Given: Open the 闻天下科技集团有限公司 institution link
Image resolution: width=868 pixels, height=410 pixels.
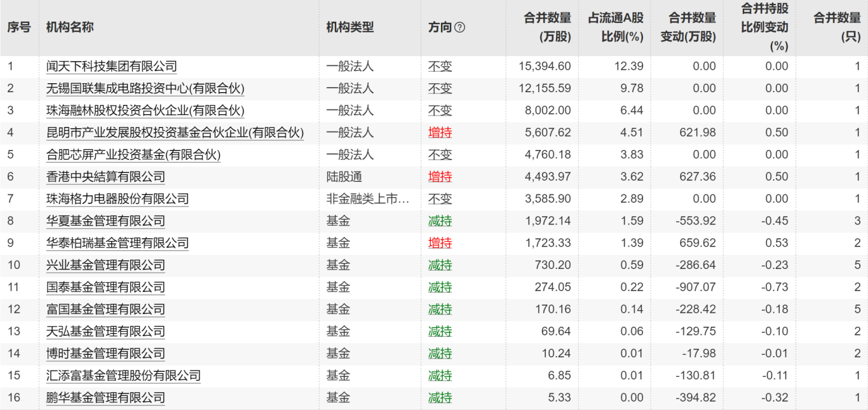Looking at the screenshot, I should pos(112,66).
